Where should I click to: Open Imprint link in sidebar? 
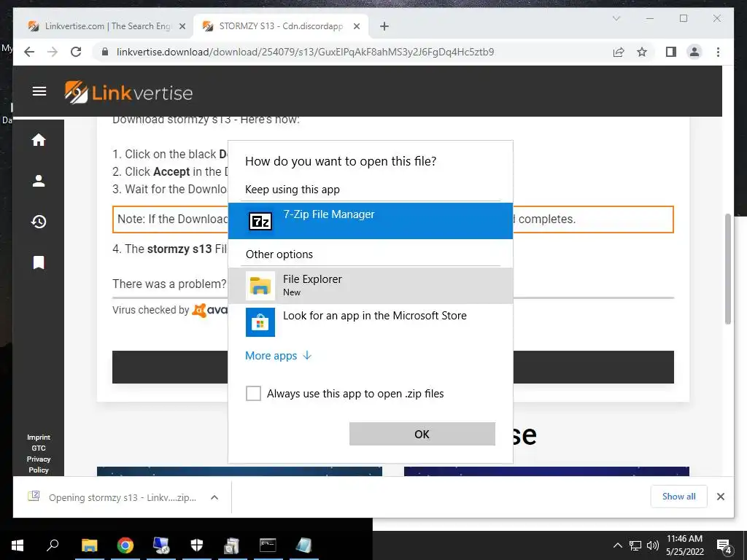coord(39,437)
